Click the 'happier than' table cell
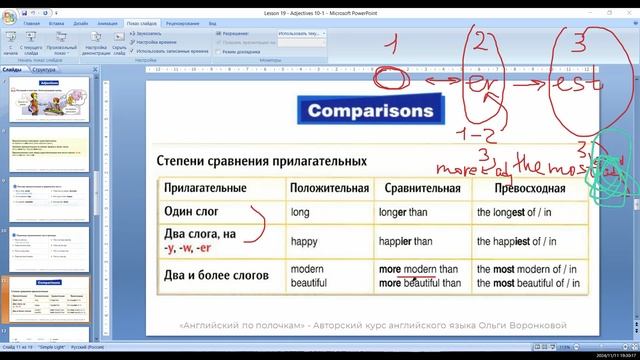Screen dimensions: 640x360 tap(422, 241)
